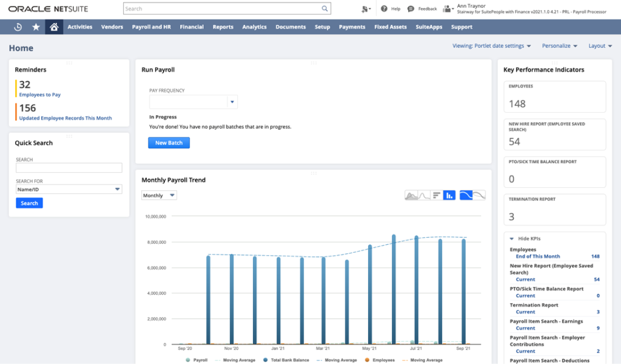The height and width of the screenshot is (364, 621).
Task: Switch chart to line chart type
Action: tap(424, 195)
